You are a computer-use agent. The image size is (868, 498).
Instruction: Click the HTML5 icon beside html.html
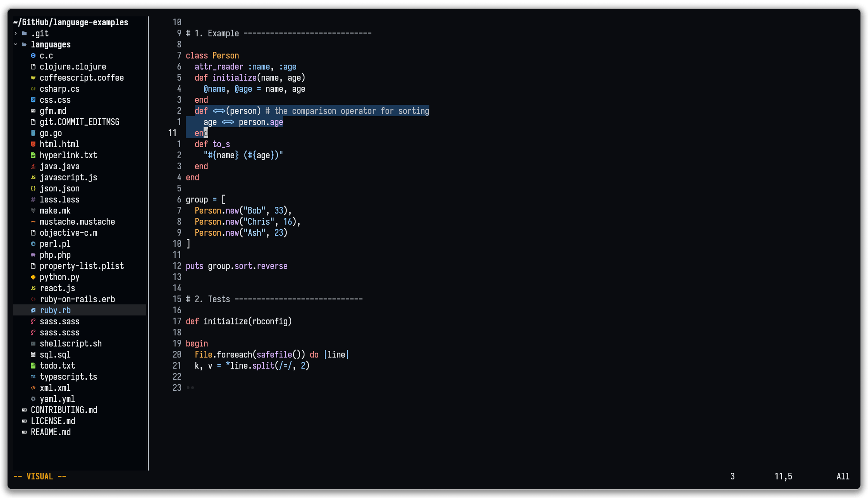tap(33, 144)
